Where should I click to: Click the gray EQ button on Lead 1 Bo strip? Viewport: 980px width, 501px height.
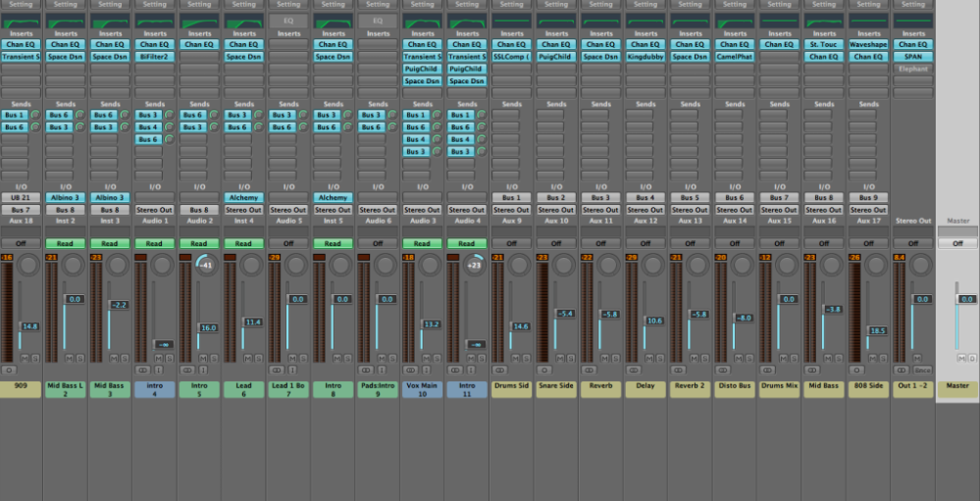point(288,22)
